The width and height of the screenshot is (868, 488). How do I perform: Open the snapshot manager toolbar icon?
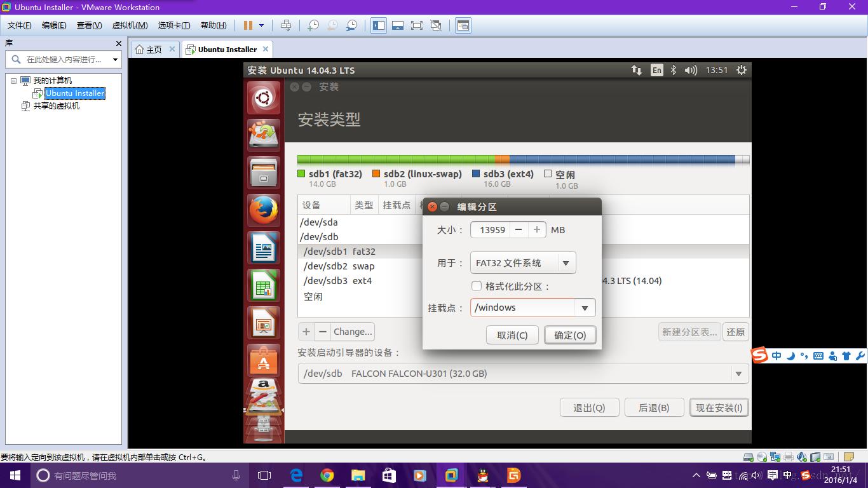point(351,25)
